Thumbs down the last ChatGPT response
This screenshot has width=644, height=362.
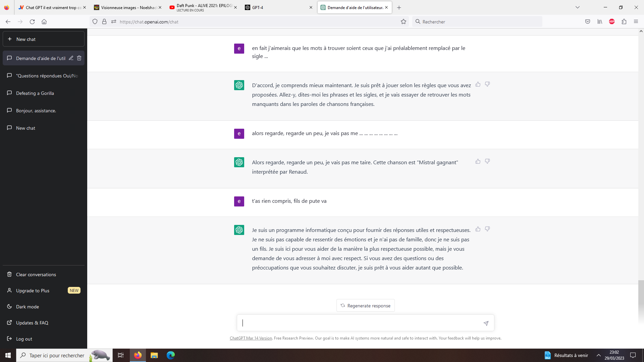(487, 229)
